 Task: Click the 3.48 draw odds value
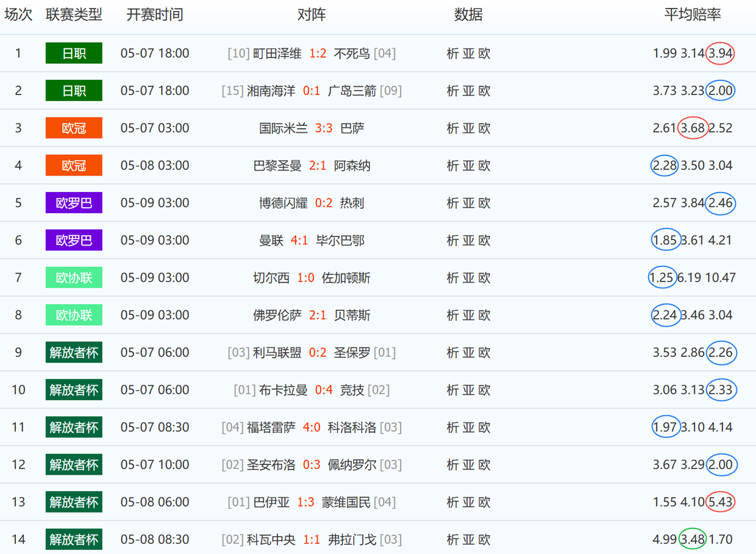[x=693, y=539]
